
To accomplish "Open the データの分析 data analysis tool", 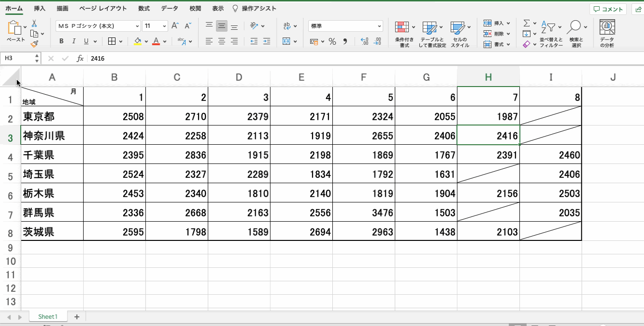I will pos(607,34).
